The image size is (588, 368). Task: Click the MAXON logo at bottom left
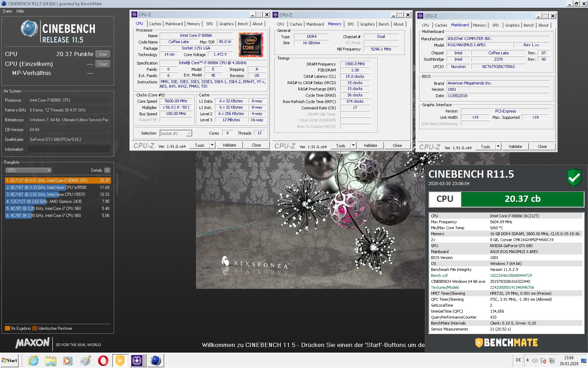33,343
